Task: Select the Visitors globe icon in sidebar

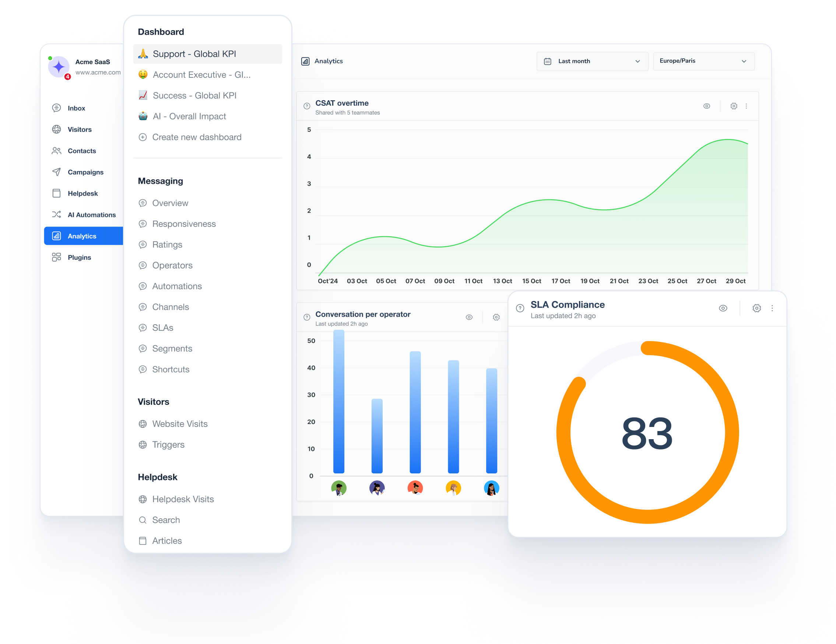Action: (x=56, y=129)
